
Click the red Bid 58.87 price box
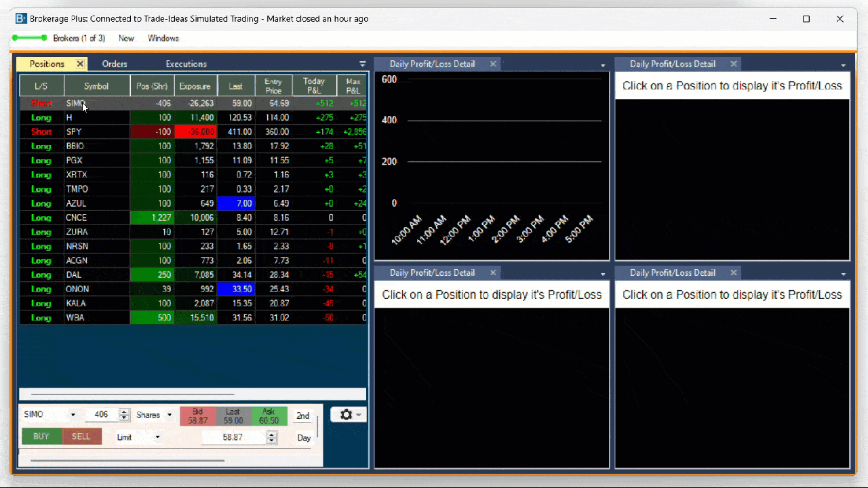[x=197, y=416]
